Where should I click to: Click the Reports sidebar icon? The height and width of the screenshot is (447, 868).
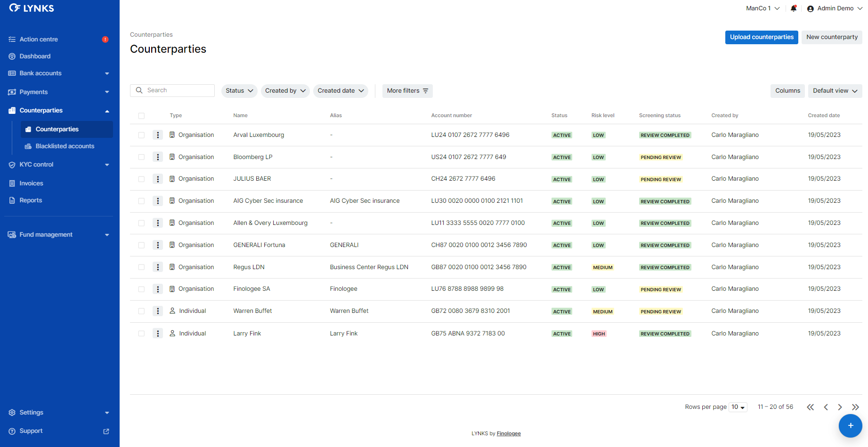point(12,200)
